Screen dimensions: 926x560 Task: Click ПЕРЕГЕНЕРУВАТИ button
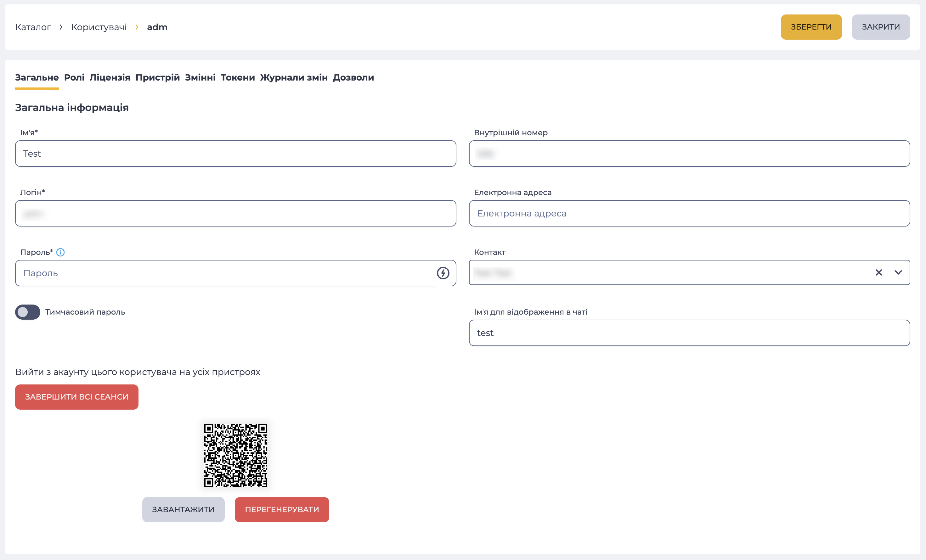coord(282,510)
